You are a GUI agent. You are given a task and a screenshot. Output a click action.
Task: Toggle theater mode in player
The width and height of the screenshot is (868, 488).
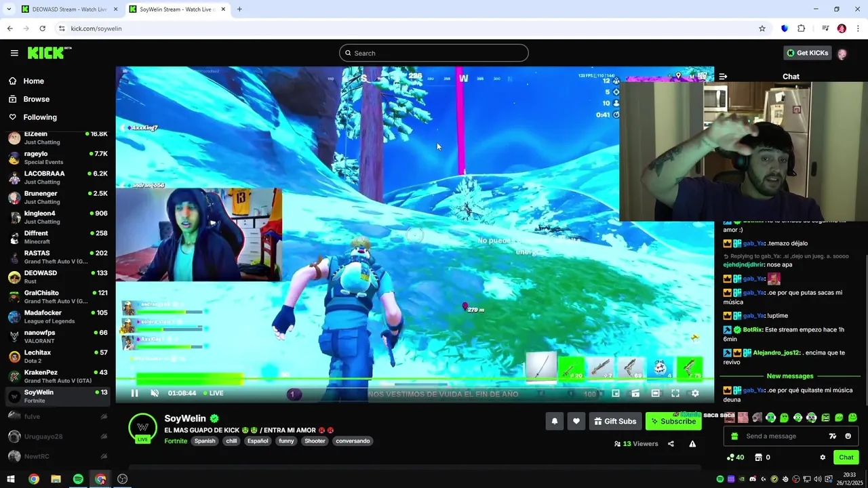[656, 393]
